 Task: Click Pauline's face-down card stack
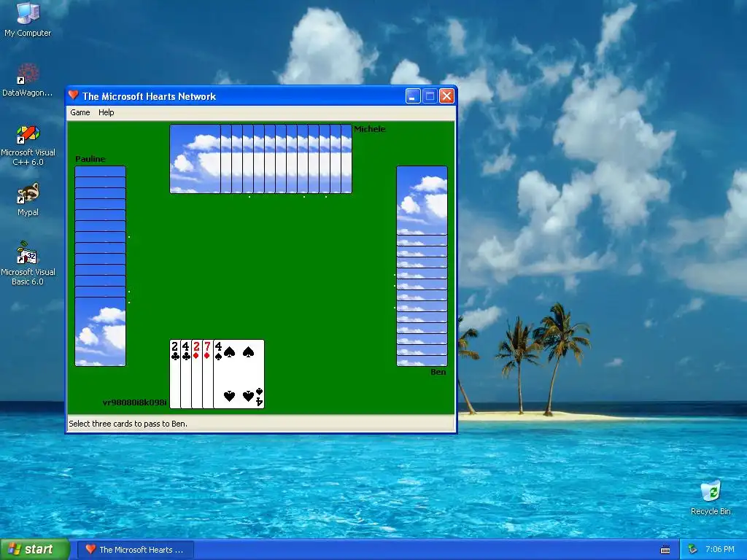point(100,266)
